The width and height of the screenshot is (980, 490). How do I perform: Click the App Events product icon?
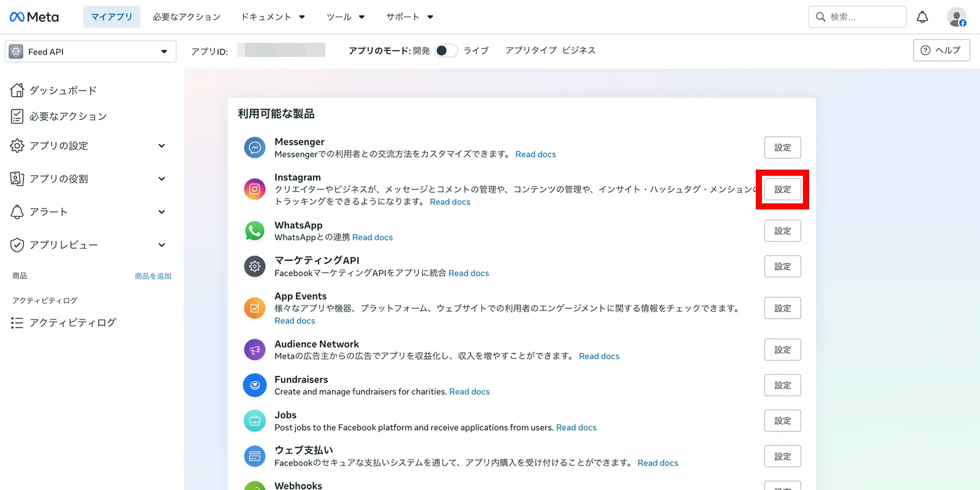point(255,308)
